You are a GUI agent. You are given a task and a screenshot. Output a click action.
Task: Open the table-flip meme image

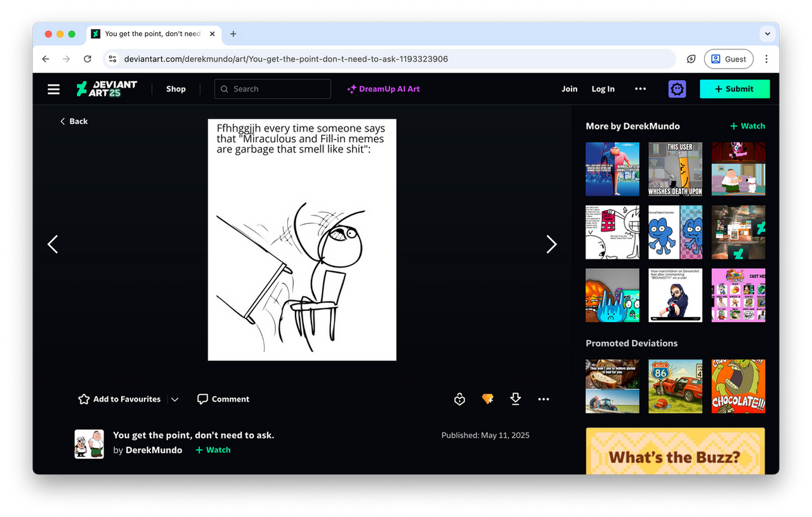coord(302,240)
